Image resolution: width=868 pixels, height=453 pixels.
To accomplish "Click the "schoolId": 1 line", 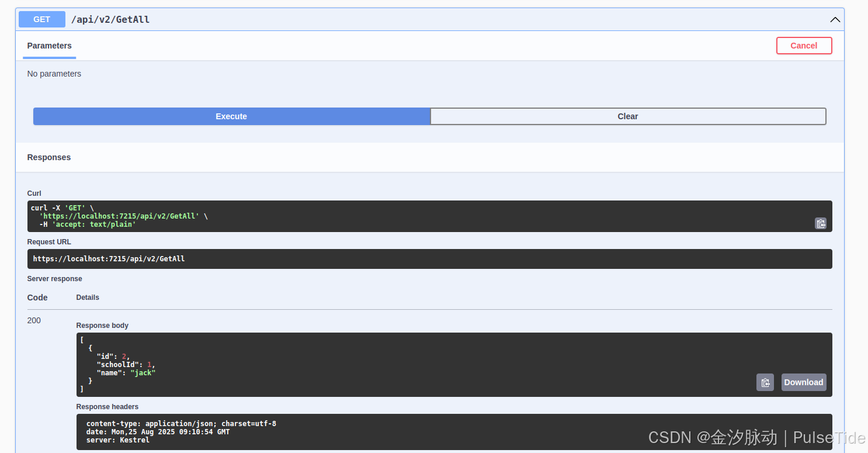I will tap(126, 365).
